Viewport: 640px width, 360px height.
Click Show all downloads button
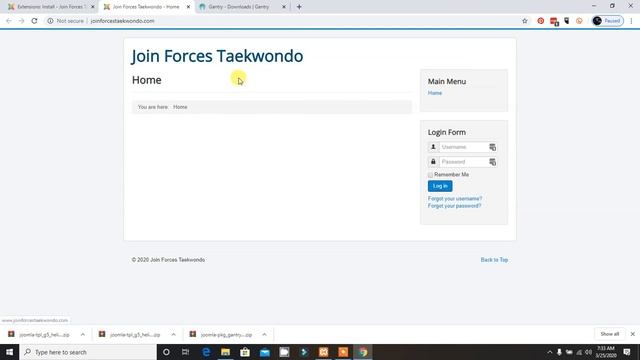point(610,334)
